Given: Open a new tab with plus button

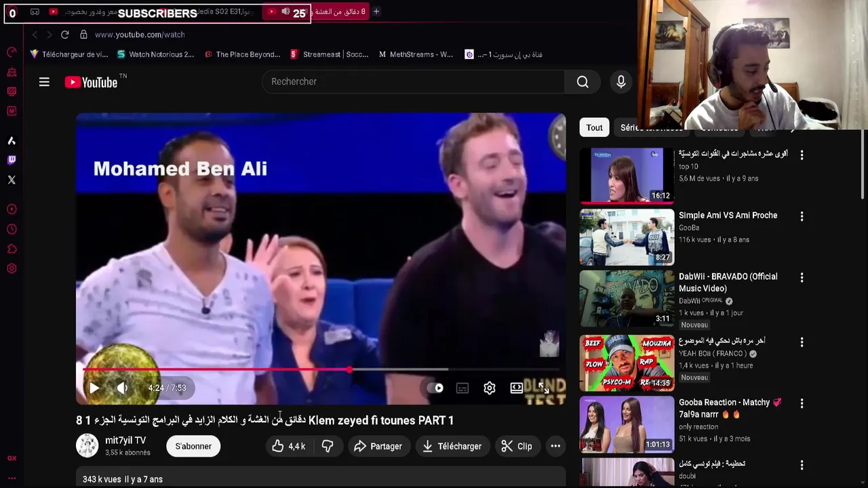Looking at the screenshot, I should pyautogui.click(x=376, y=12).
